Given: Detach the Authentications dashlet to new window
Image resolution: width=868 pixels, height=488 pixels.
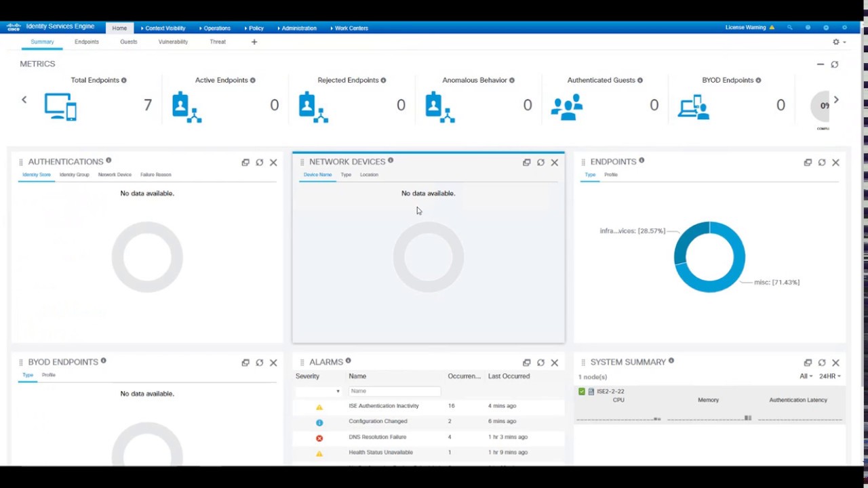Looking at the screenshot, I should point(245,163).
